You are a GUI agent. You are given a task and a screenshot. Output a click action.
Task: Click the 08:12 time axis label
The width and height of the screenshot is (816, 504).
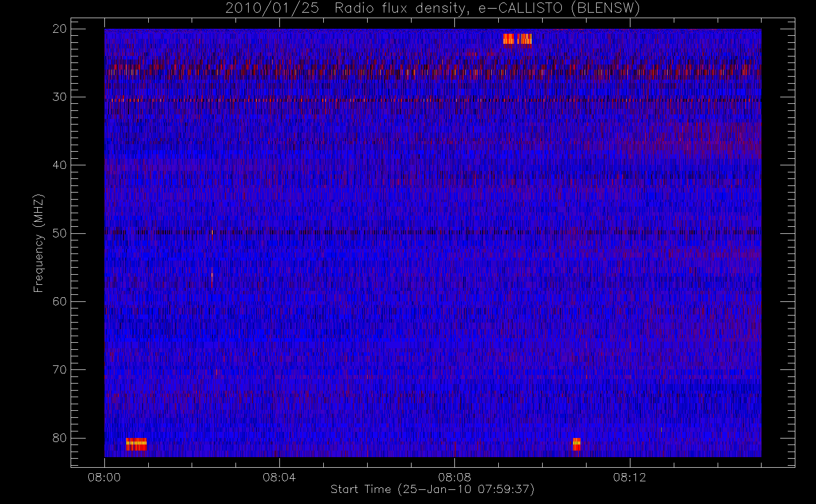[629, 477]
